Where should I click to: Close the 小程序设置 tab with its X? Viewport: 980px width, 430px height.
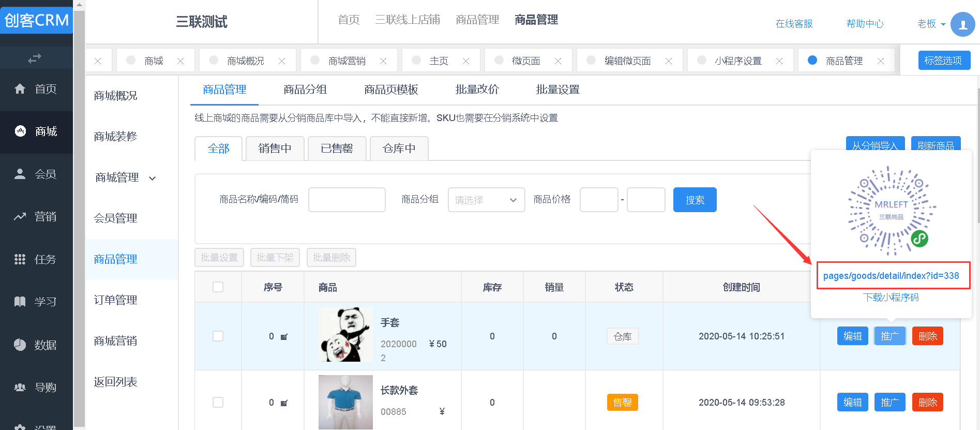(779, 61)
